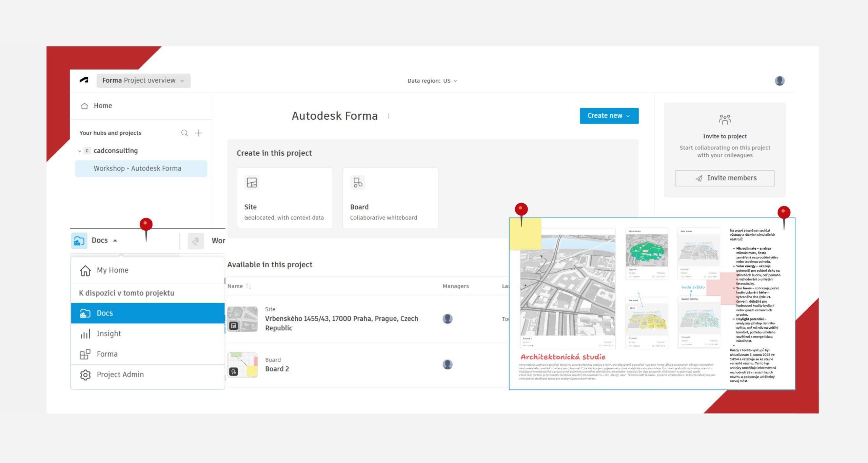Change the Data region US dropdown
Image resolution: width=868 pixels, height=463 pixels.
[432, 81]
